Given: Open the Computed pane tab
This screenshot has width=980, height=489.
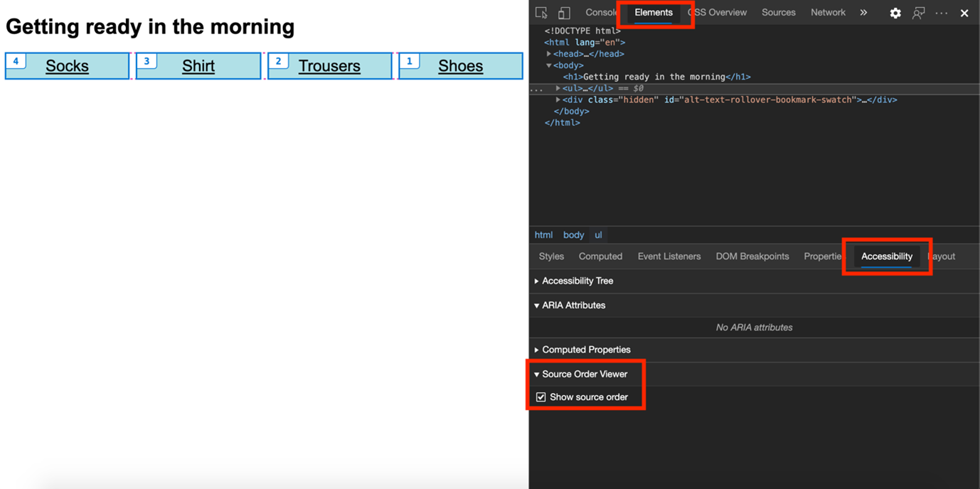Looking at the screenshot, I should point(600,257).
